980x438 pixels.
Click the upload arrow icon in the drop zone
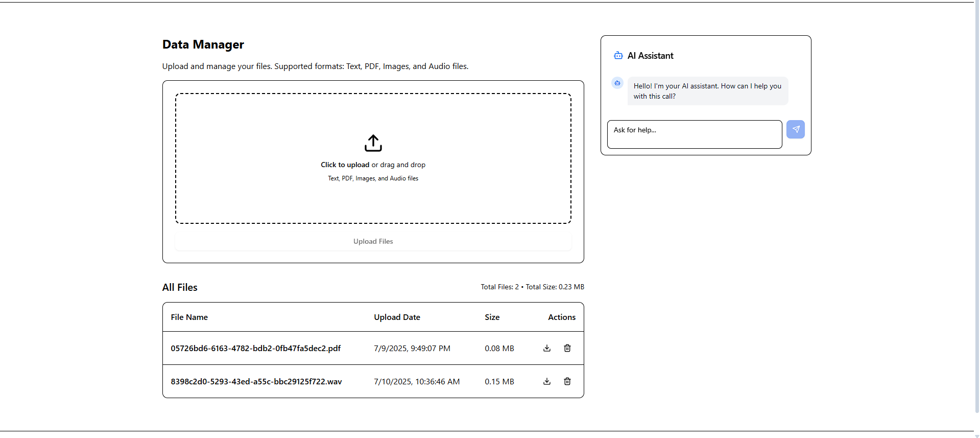[x=373, y=143]
